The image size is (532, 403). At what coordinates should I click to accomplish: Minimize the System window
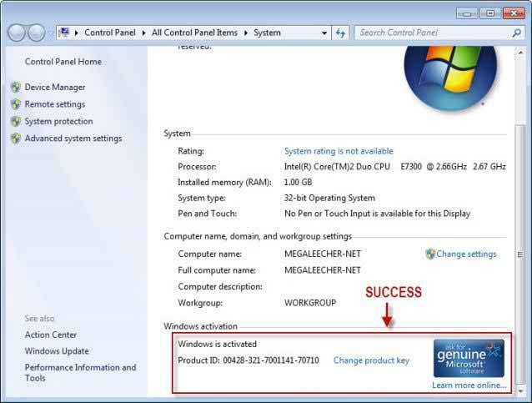click(x=467, y=13)
